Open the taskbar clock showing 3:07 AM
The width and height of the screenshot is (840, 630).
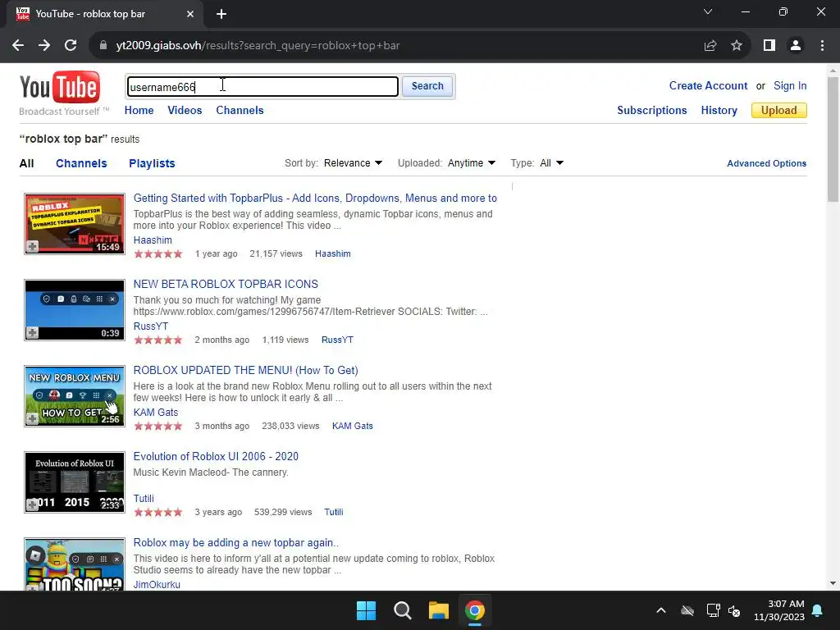[x=779, y=610]
